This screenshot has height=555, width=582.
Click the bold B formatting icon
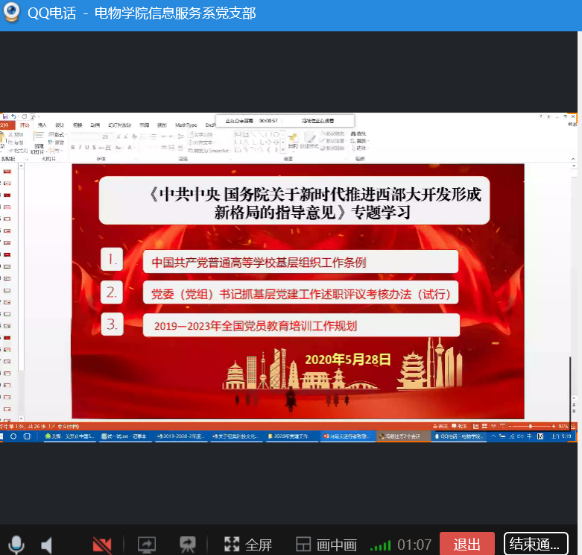(x=73, y=147)
